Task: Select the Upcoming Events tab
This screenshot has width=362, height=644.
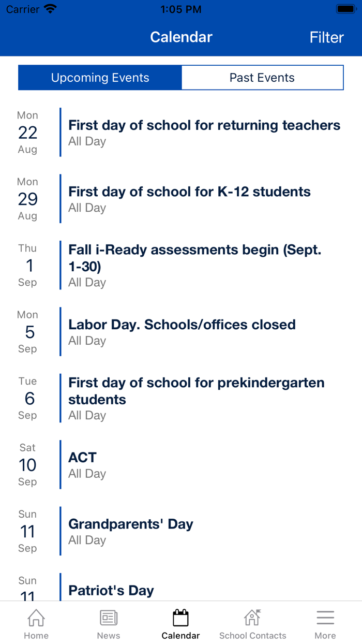Action: pyautogui.click(x=99, y=77)
